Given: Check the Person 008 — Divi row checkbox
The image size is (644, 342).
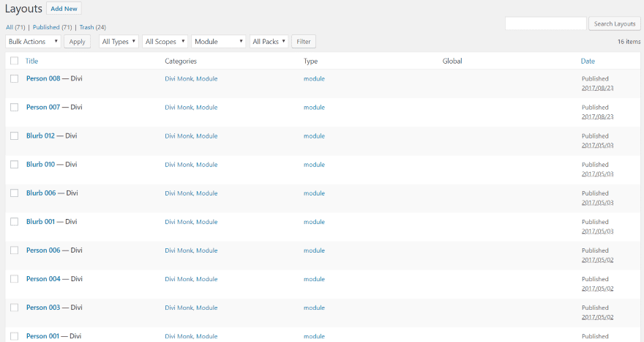Looking at the screenshot, I should pos(15,78).
